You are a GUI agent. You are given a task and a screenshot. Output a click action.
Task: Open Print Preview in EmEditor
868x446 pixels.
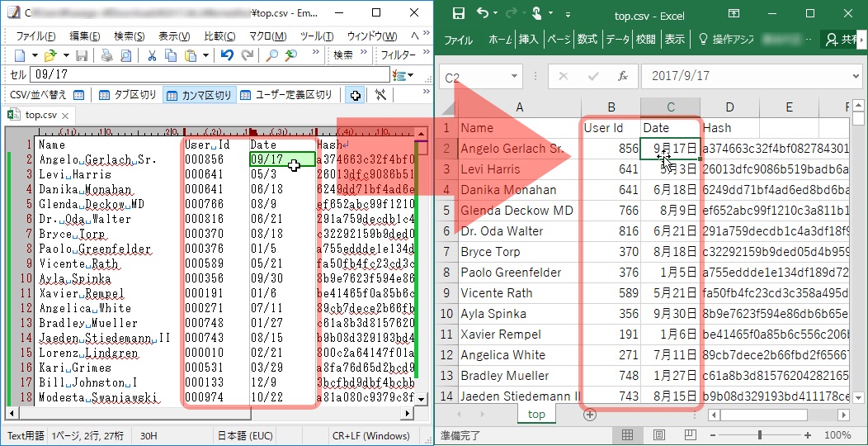(126, 55)
